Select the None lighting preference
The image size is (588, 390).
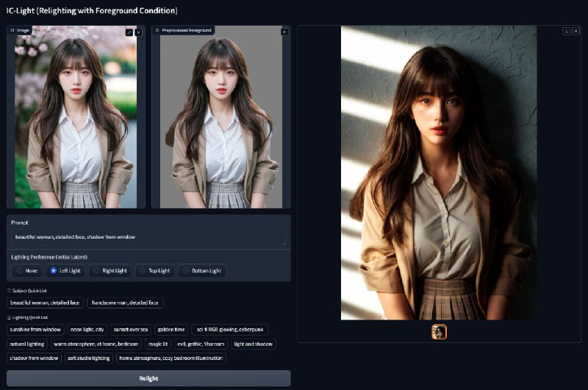click(x=26, y=270)
